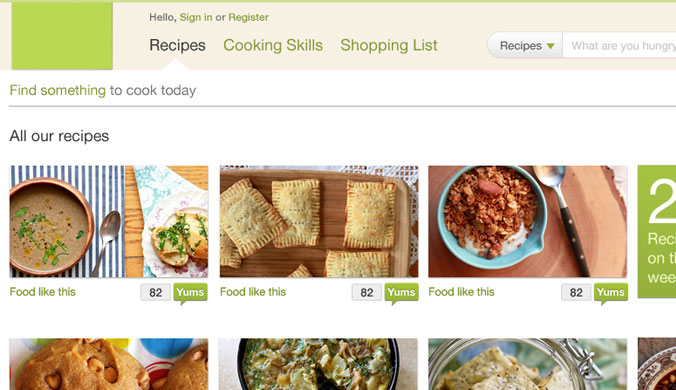676x390 pixels.
Task: Open the pastry pop-tarts recipe photo
Action: (x=319, y=222)
